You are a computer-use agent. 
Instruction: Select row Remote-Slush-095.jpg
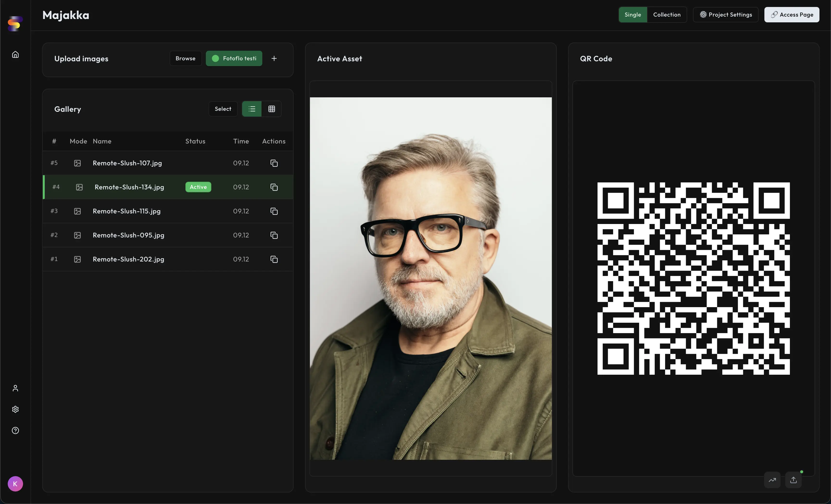tap(168, 235)
